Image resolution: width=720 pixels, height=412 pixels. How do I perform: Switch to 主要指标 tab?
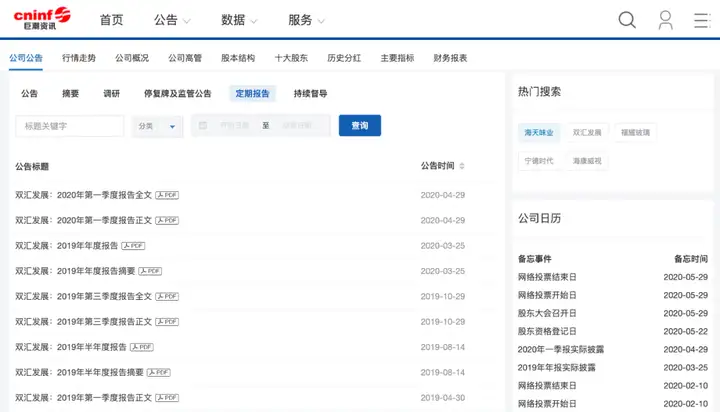coord(397,58)
